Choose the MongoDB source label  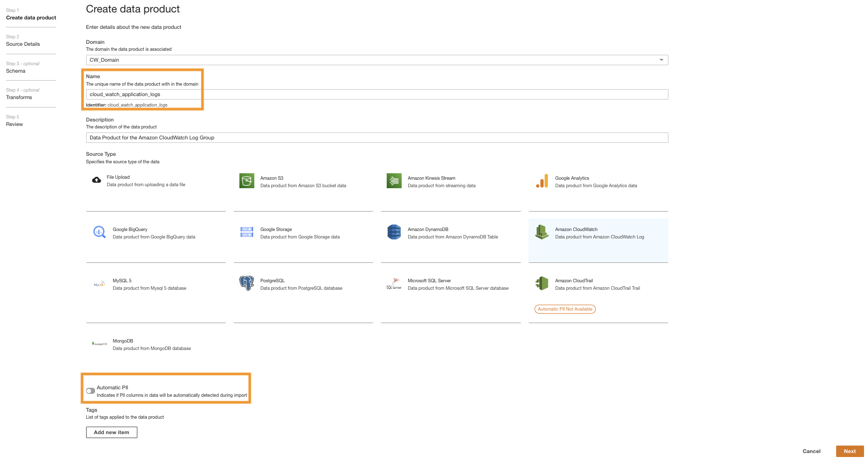coord(123,341)
